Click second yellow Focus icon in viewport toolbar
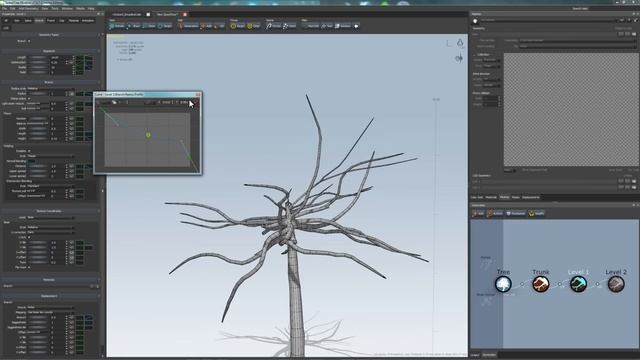The image size is (640, 360). point(249,26)
